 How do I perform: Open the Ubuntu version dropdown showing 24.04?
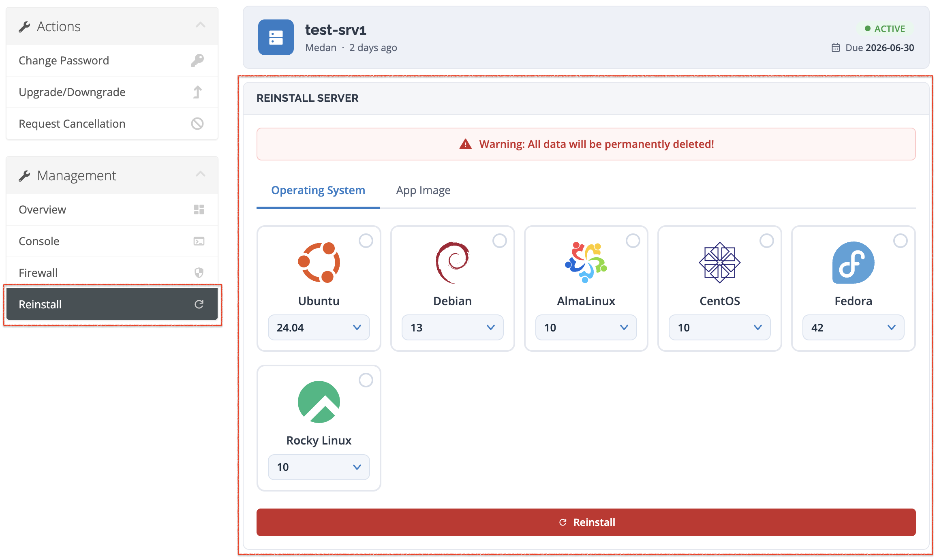319,327
